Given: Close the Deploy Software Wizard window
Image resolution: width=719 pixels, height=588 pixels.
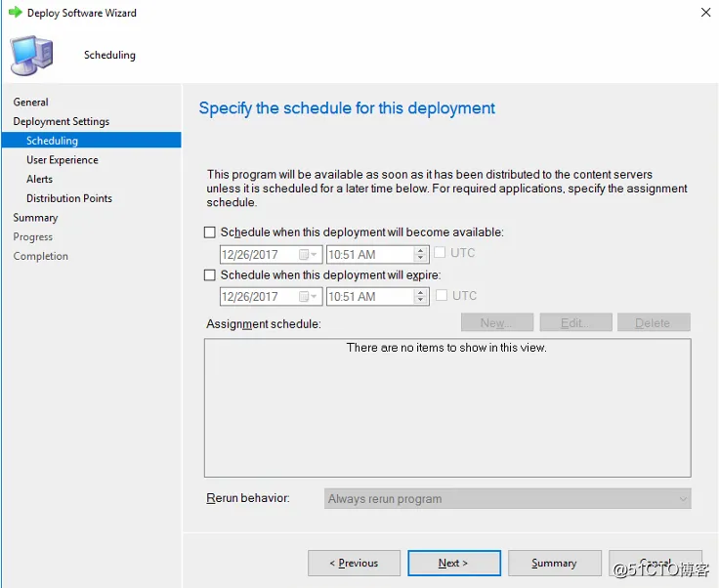Looking at the screenshot, I should (x=705, y=13).
